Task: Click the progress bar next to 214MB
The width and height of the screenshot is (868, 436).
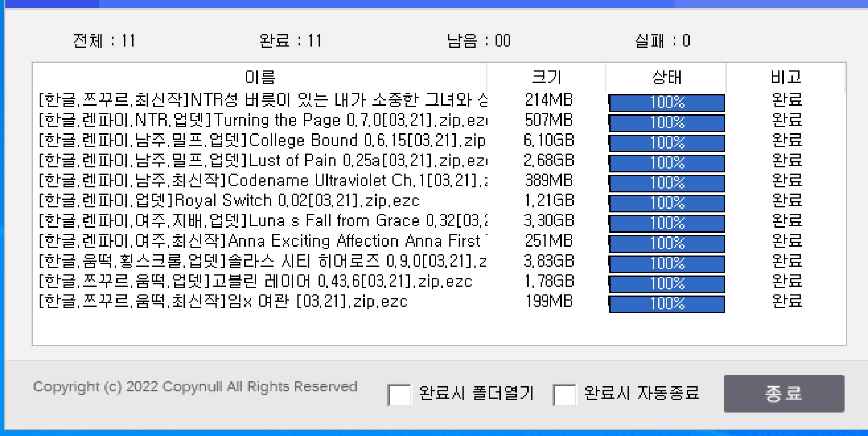Action: [667, 102]
